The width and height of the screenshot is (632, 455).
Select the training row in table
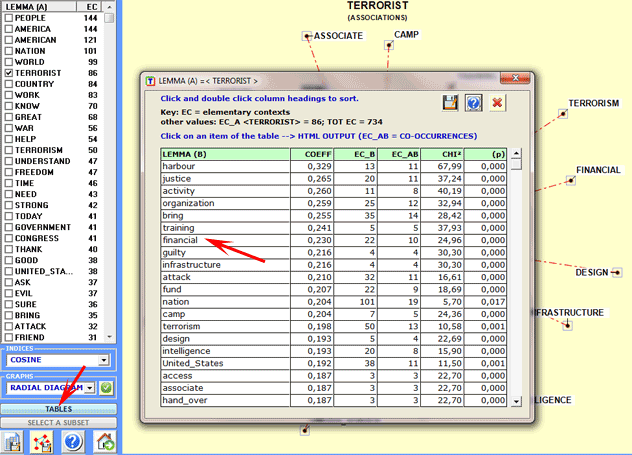334,228
